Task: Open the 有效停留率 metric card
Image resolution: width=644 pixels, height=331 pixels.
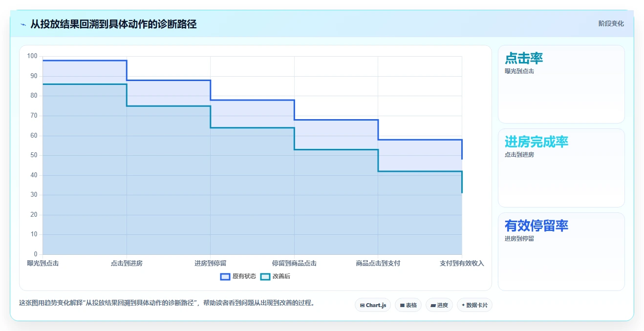Action: 561,251
